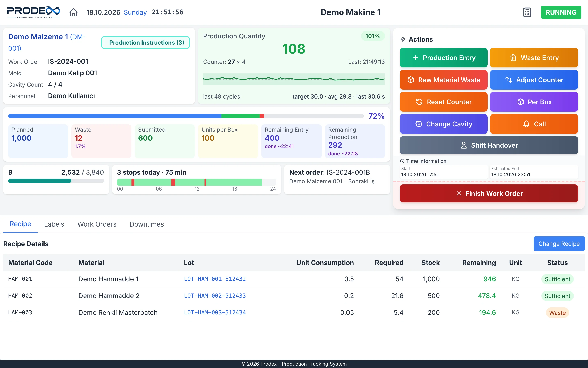Switch to the Recipe tab
588x368 pixels.
pyautogui.click(x=20, y=224)
